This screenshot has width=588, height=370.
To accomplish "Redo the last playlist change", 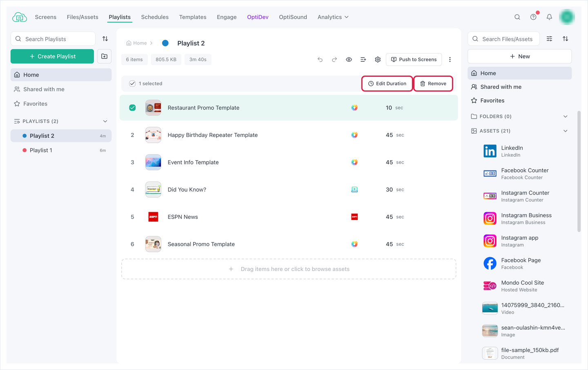I will tap(334, 60).
